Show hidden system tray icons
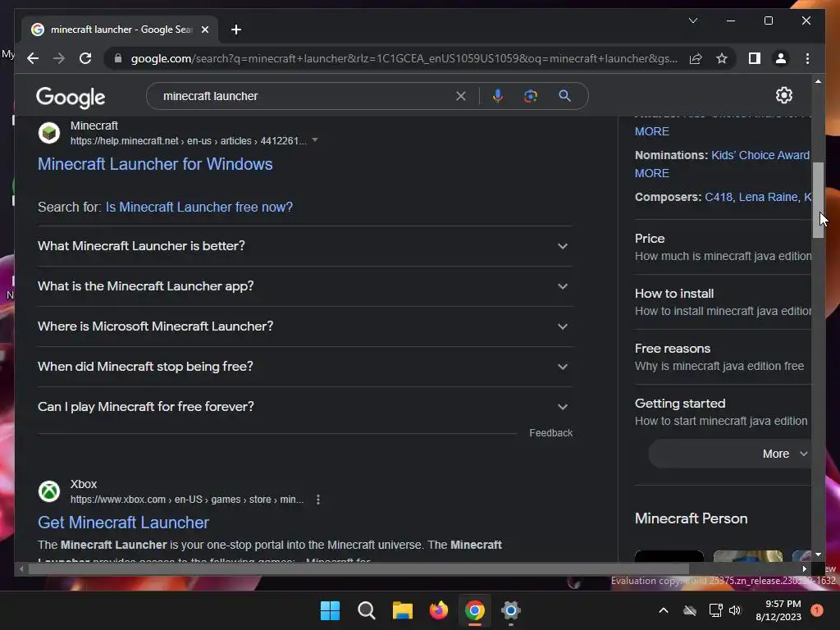 pos(663,610)
